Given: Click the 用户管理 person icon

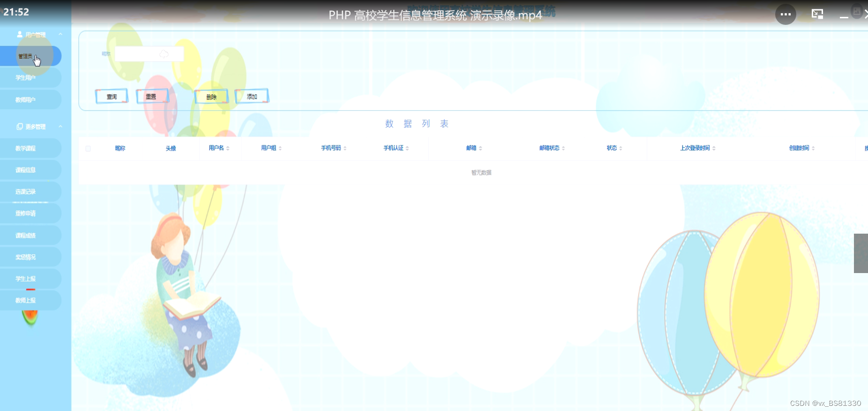Looking at the screenshot, I should tap(20, 35).
